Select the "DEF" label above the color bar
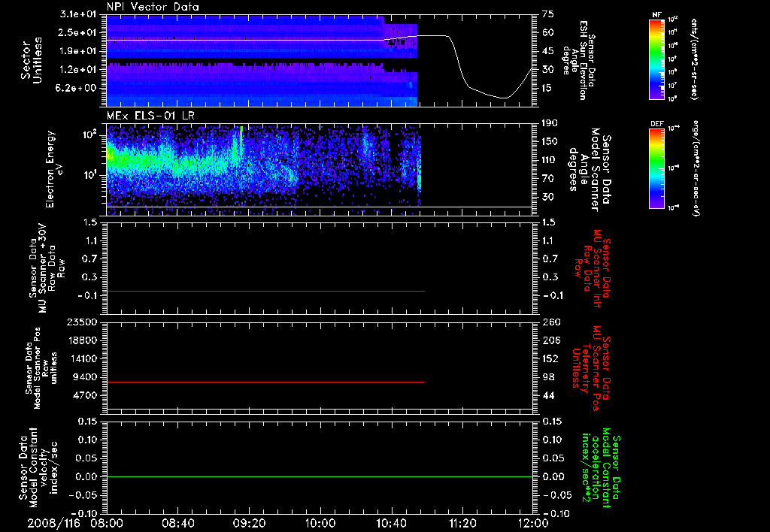770x532 pixels. point(656,124)
